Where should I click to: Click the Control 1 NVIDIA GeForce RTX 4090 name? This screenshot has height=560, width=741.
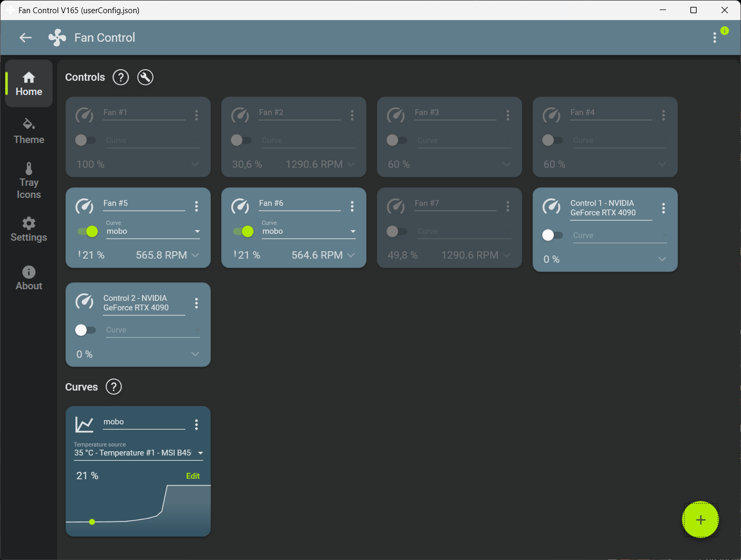611,208
